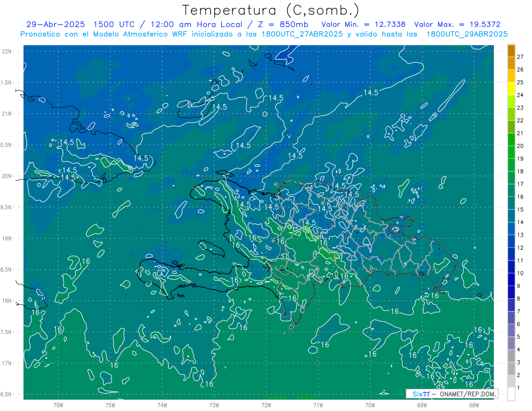
Task: Select the '1800UTC_29ABR2025' valid-until timestamp
Action: [467, 34]
